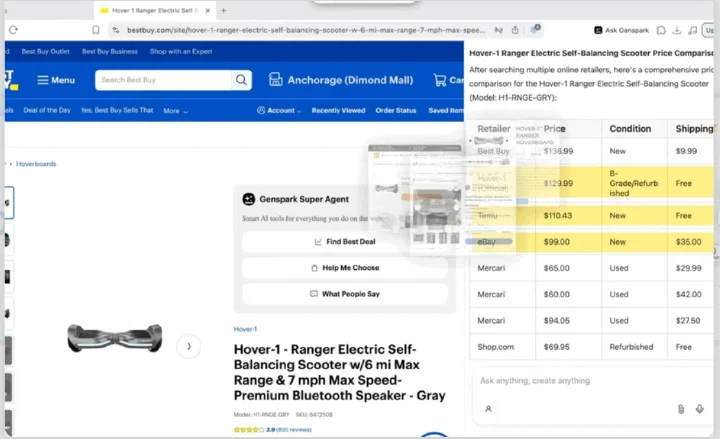720x439 pixels.
Task: Open the 3.9 star reviews rating link
Action: [273, 430]
